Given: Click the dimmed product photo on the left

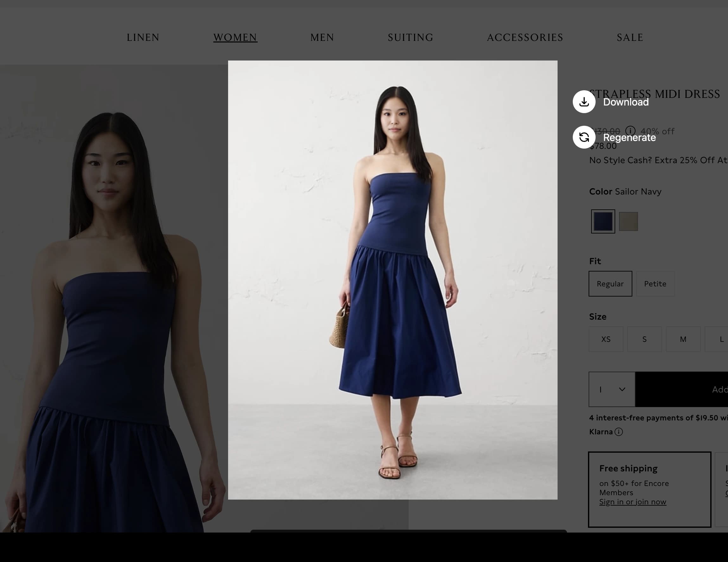Looking at the screenshot, I should coord(114,298).
